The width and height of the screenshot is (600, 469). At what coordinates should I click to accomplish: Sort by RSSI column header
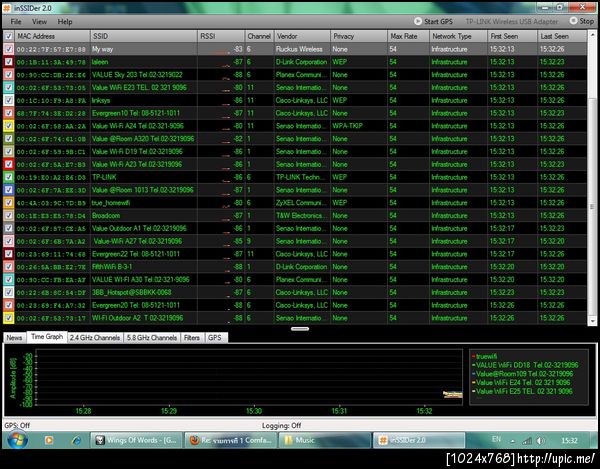pos(221,36)
